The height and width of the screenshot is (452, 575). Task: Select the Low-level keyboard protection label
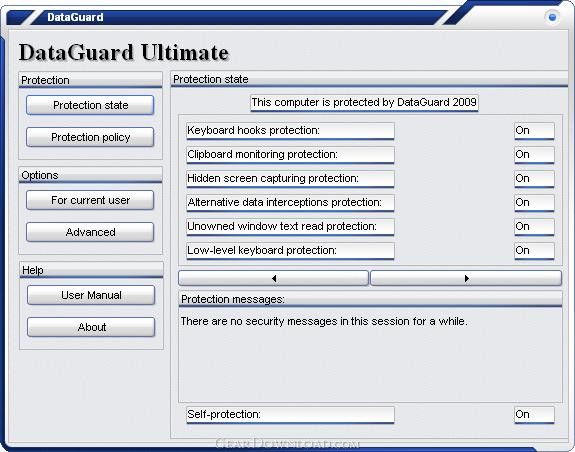click(290, 251)
